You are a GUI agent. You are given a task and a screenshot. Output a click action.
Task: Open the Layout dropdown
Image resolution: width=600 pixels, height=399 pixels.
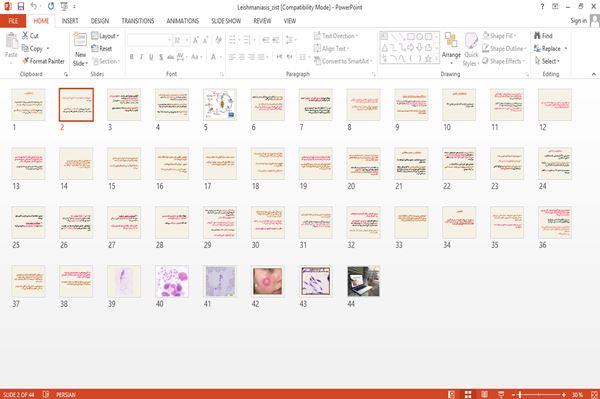coord(106,36)
